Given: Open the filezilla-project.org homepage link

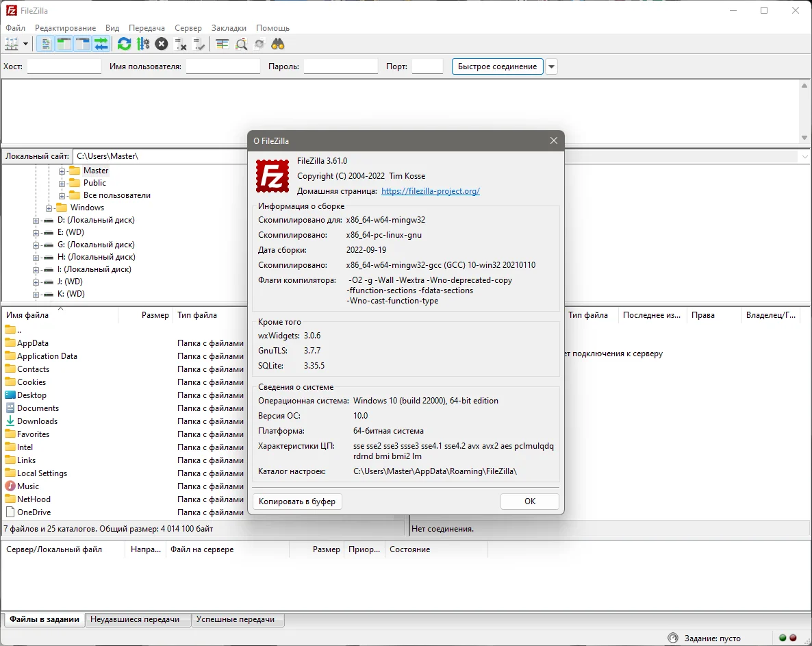Looking at the screenshot, I should 431,191.
